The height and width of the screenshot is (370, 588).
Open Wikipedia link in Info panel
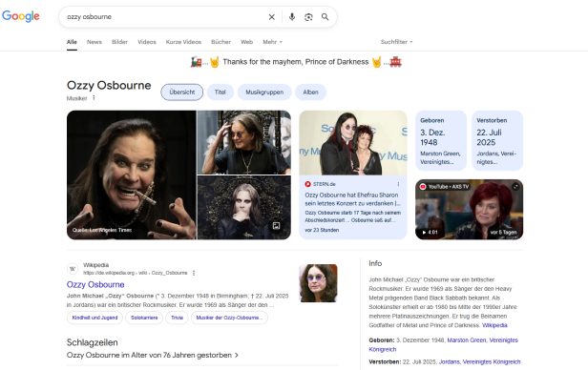pos(494,325)
